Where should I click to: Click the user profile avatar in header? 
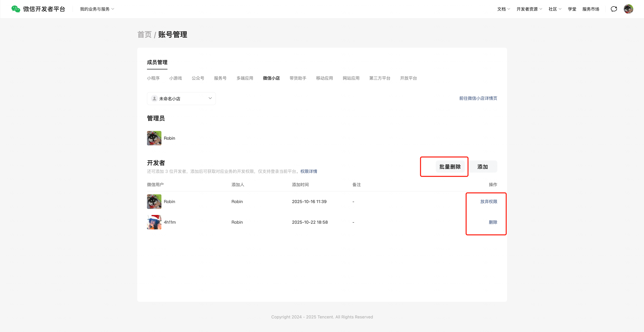628,9
